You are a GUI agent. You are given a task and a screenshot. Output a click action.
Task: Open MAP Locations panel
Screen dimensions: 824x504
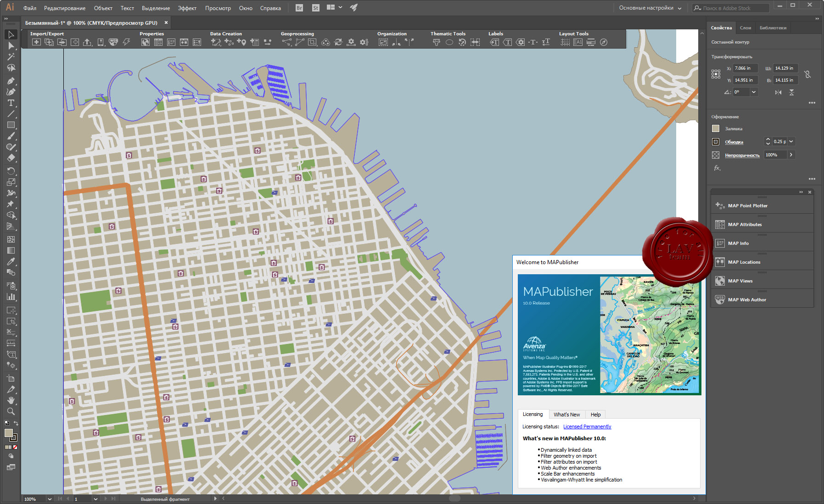click(x=762, y=262)
